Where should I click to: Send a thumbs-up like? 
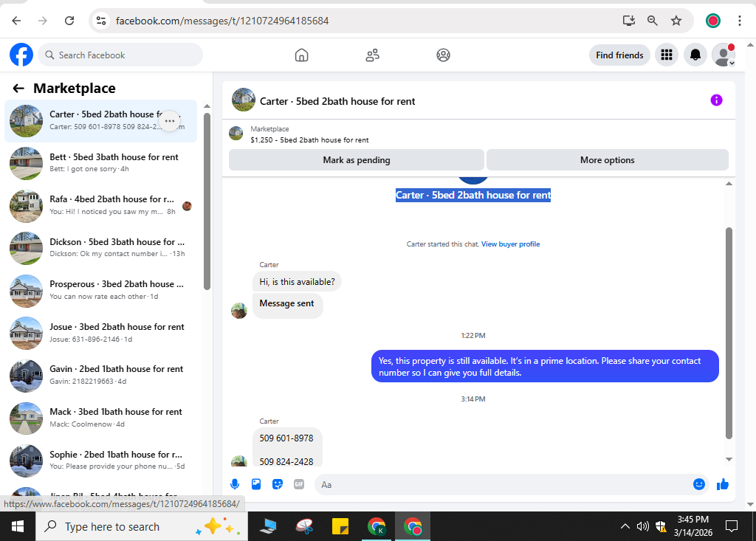tap(722, 484)
